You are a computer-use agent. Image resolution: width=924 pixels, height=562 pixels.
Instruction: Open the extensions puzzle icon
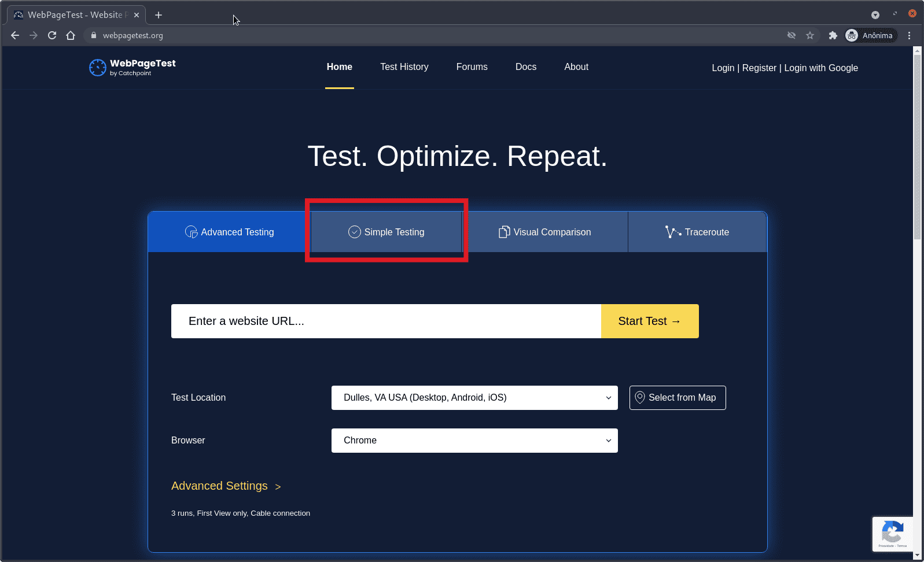pos(833,35)
